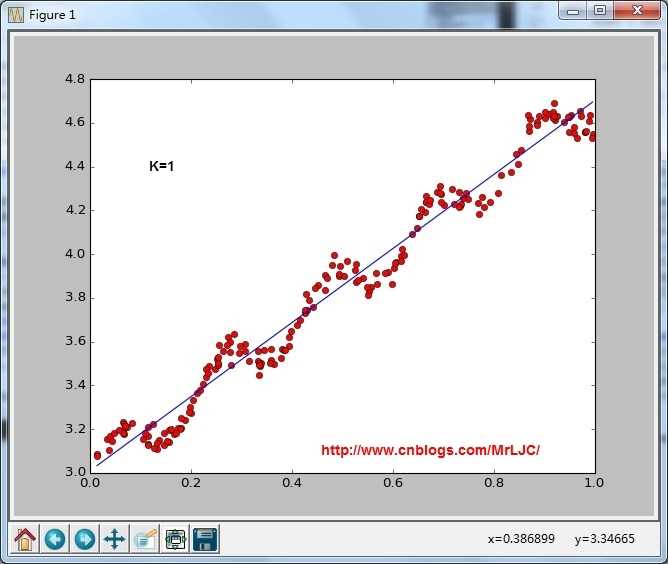Click the Figure 1 window title icon
The width and height of the screenshot is (668, 564).
[x=16, y=15]
